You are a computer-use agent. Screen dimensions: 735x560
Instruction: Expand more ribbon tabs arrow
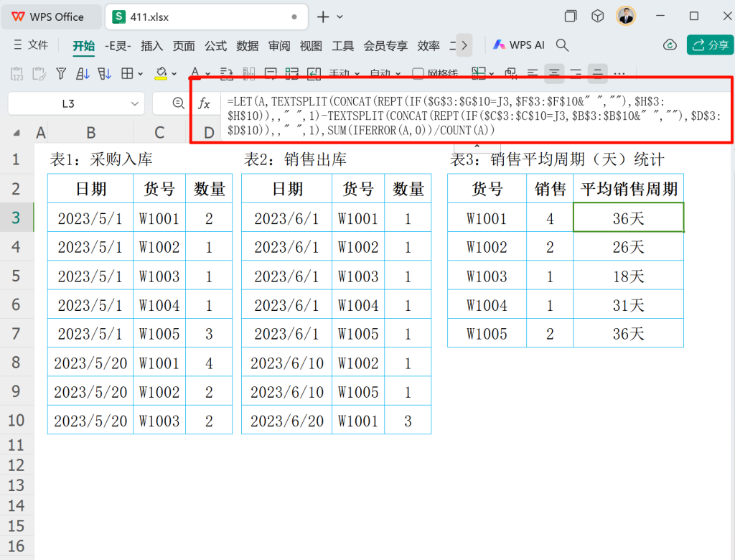[x=464, y=45]
